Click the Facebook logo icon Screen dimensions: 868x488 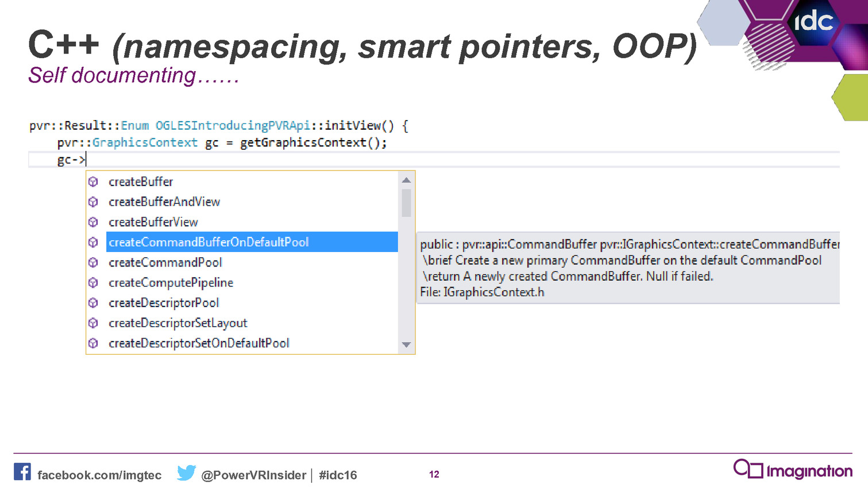click(x=22, y=472)
